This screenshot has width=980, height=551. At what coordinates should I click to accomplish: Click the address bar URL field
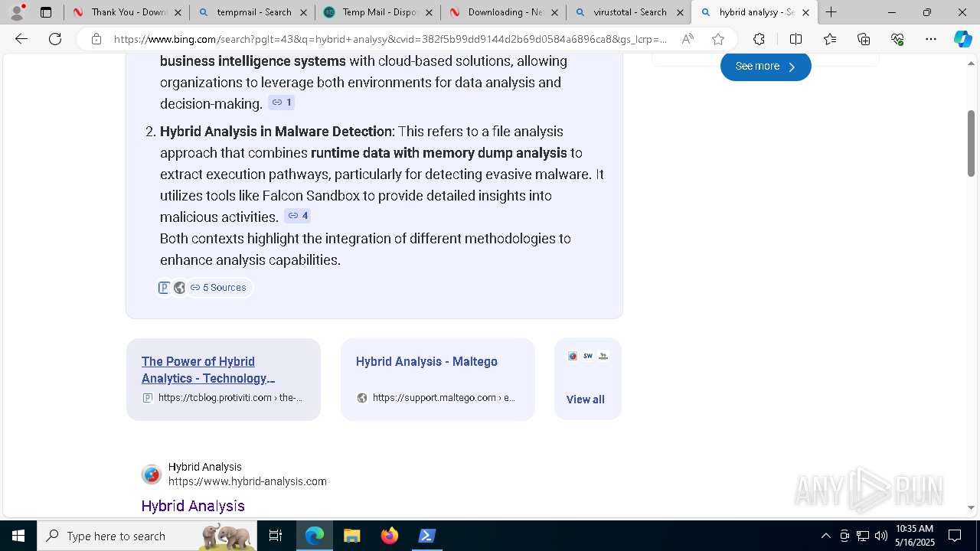(390, 39)
